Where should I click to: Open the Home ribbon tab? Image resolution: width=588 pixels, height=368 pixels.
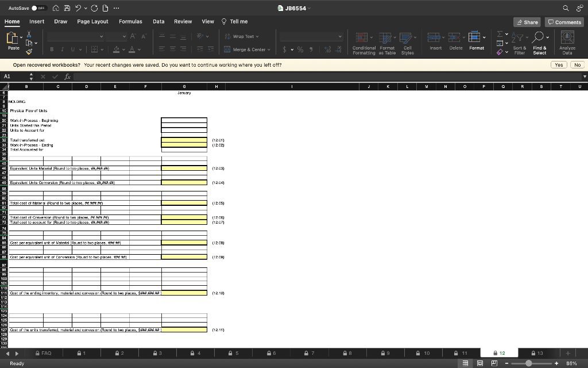pyautogui.click(x=12, y=21)
